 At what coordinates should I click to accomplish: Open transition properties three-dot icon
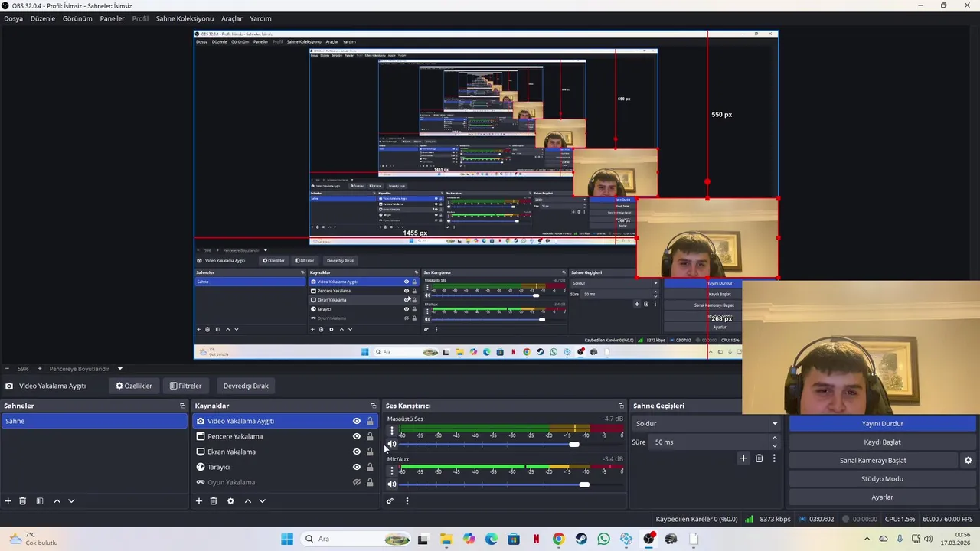774,458
